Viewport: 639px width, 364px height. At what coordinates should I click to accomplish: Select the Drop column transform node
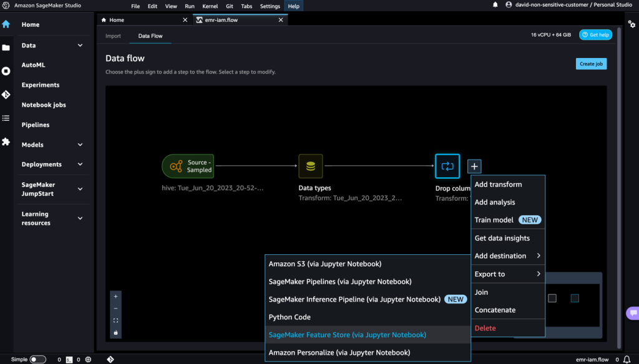[x=447, y=166]
